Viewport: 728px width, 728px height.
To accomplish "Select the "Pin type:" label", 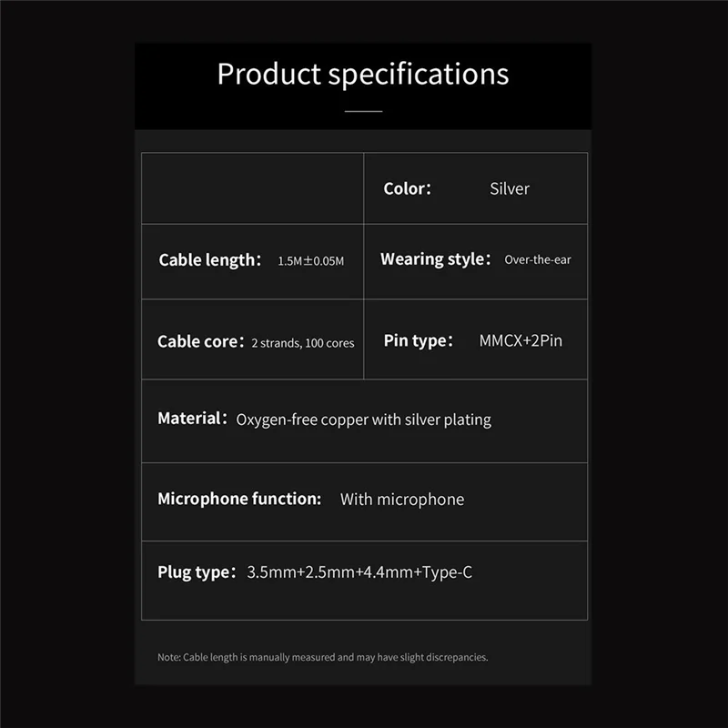I will (x=419, y=341).
